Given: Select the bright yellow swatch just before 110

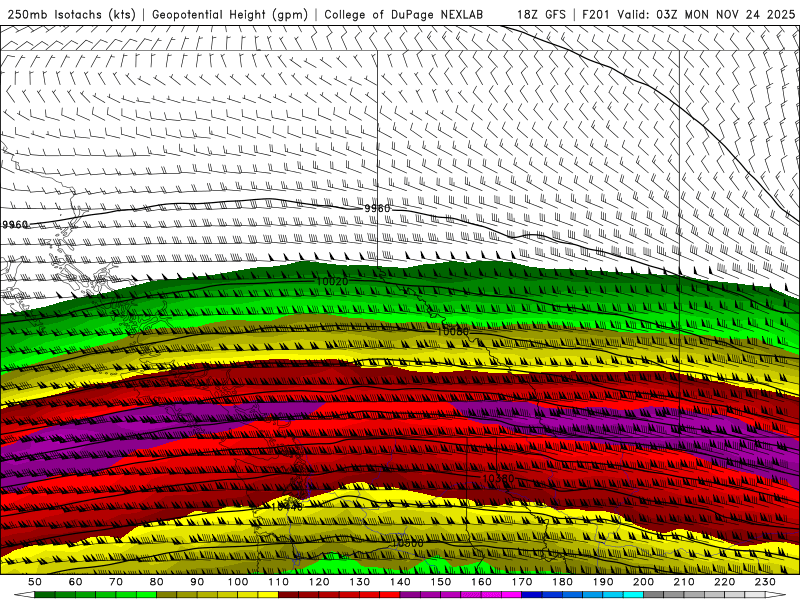Looking at the screenshot, I should 268,595.
